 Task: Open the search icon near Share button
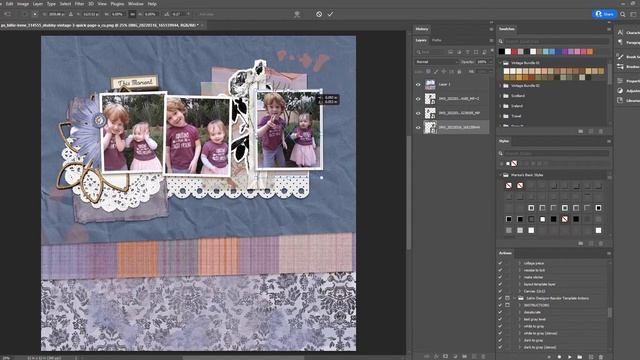tap(623, 14)
